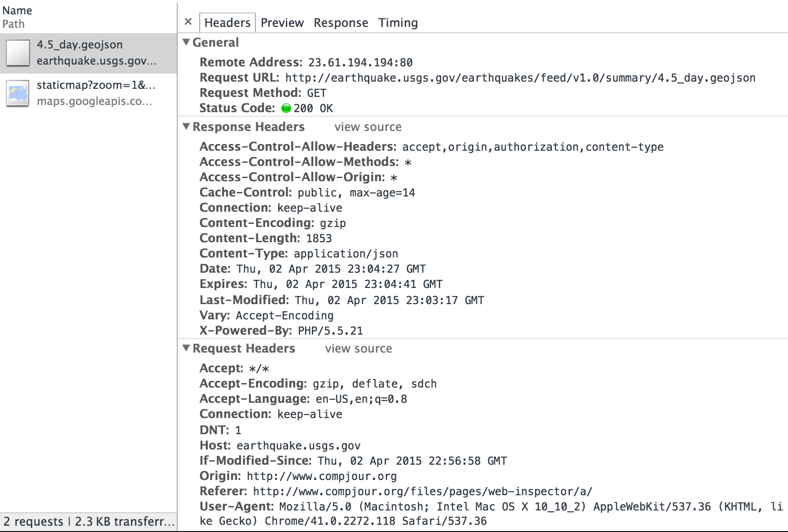Viewport: 788px width, 532px height.
Task: Close the request details panel
Action: tap(188, 22)
